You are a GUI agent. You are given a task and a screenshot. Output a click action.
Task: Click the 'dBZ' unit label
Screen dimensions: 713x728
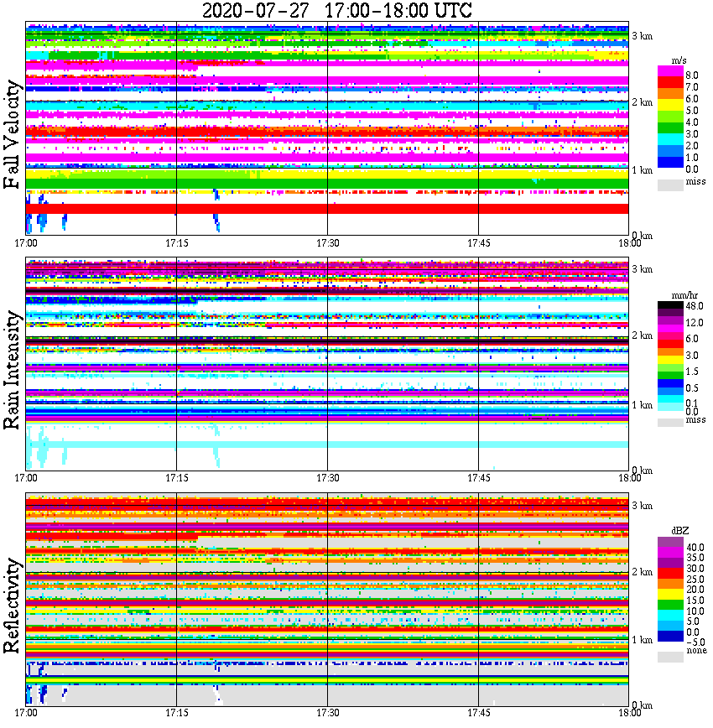pyautogui.click(x=680, y=530)
